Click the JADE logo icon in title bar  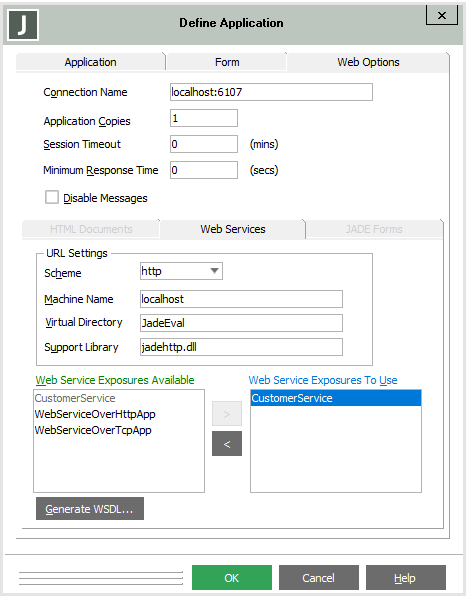point(23,25)
